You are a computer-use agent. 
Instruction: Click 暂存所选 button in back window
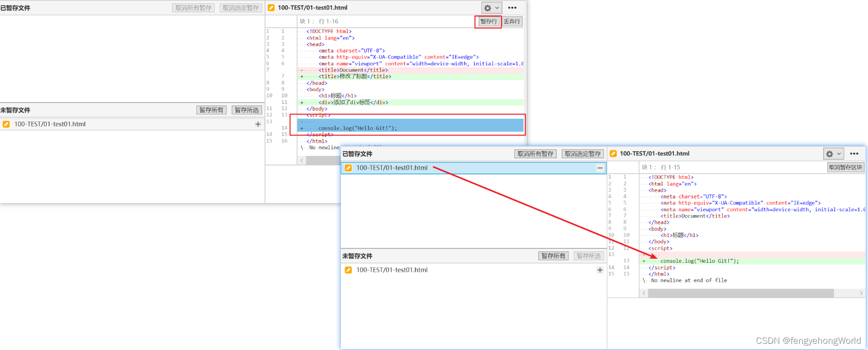[x=247, y=110]
